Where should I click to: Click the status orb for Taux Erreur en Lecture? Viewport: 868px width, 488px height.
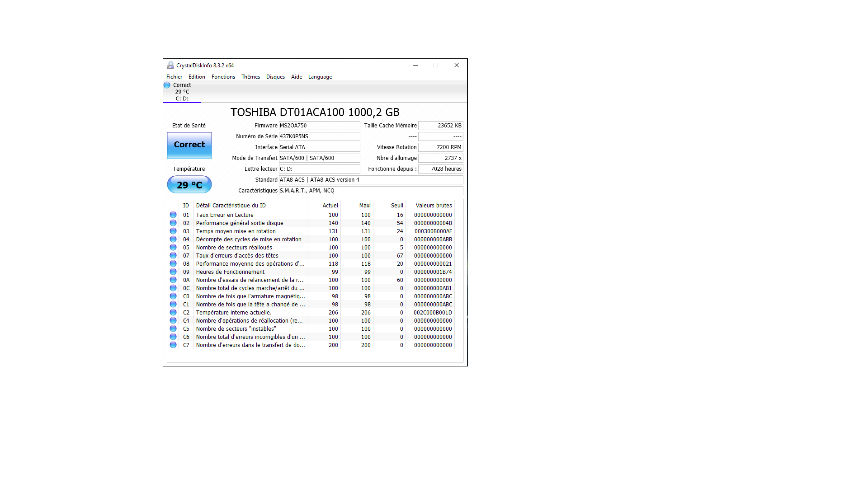coord(173,215)
